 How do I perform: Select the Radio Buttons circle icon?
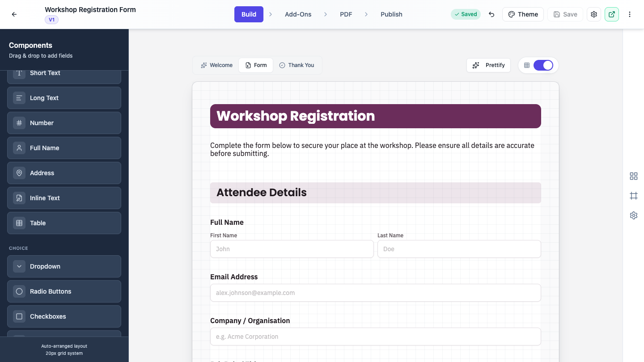[x=19, y=291]
